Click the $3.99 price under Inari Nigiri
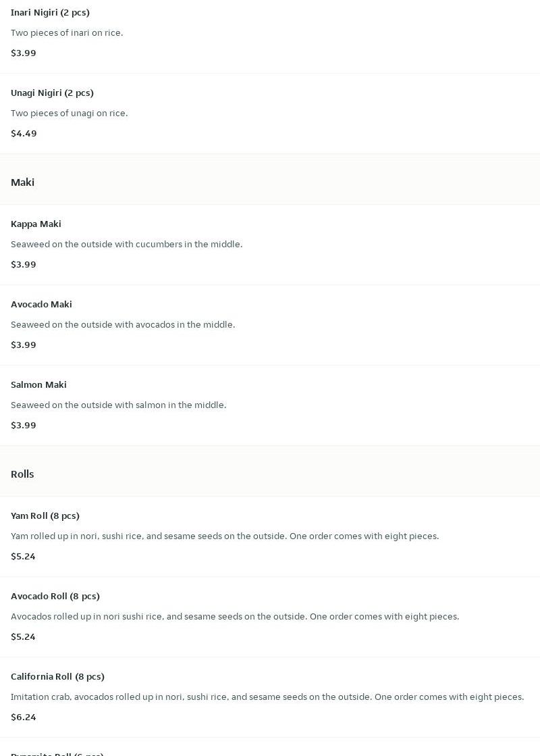The image size is (540, 756). pyautogui.click(x=24, y=53)
